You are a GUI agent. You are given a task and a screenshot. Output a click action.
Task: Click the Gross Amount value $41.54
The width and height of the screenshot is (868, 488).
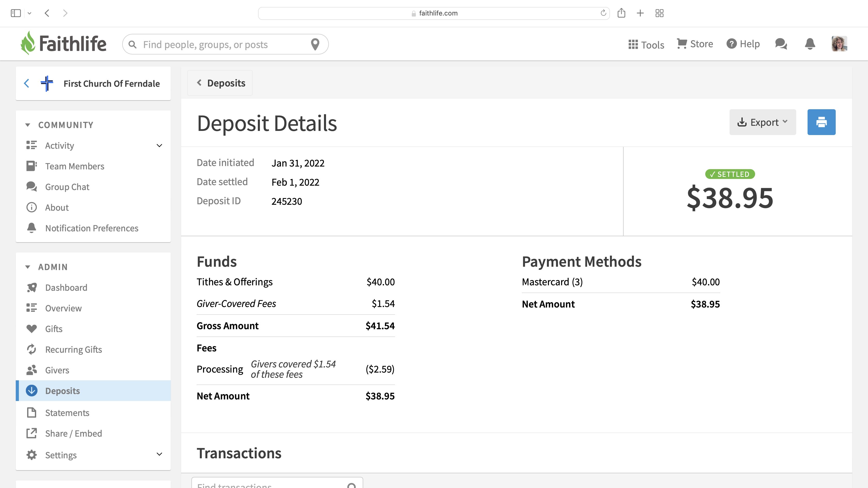point(380,326)
